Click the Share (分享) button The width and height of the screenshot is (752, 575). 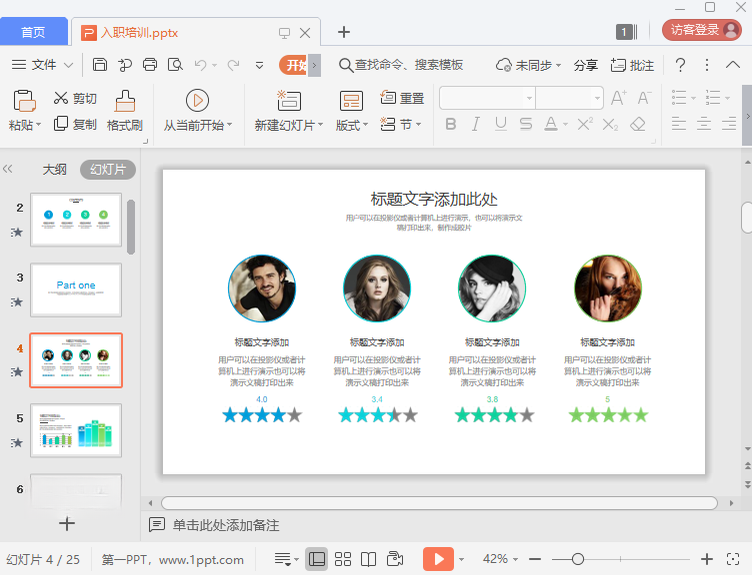click(586, 65)
